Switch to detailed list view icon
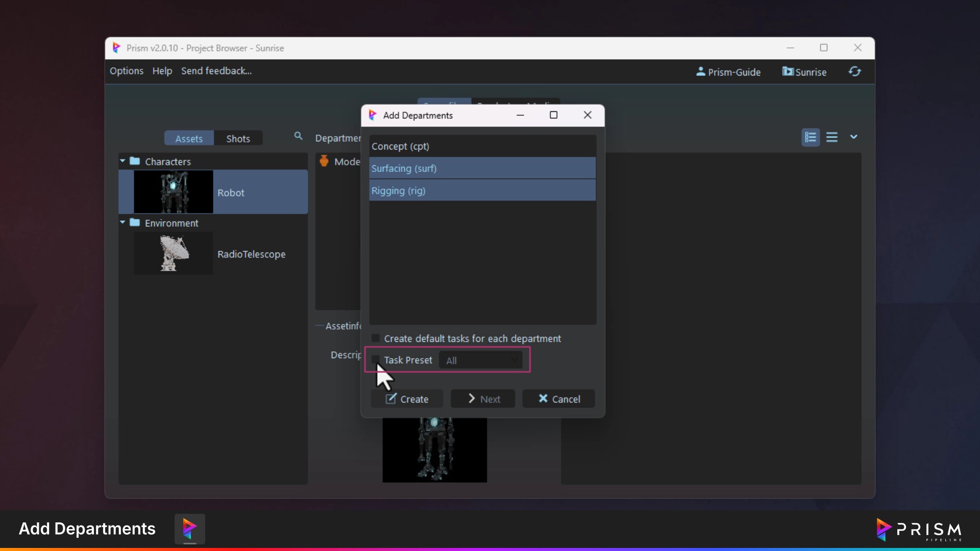Image resolution: width=980 pixels, height=551 pixels. (x=811, y=137)
